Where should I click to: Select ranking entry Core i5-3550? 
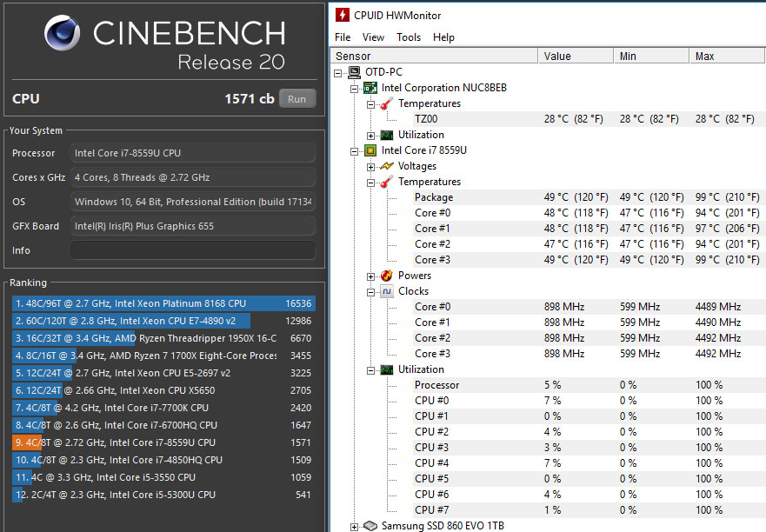[163, 477]
